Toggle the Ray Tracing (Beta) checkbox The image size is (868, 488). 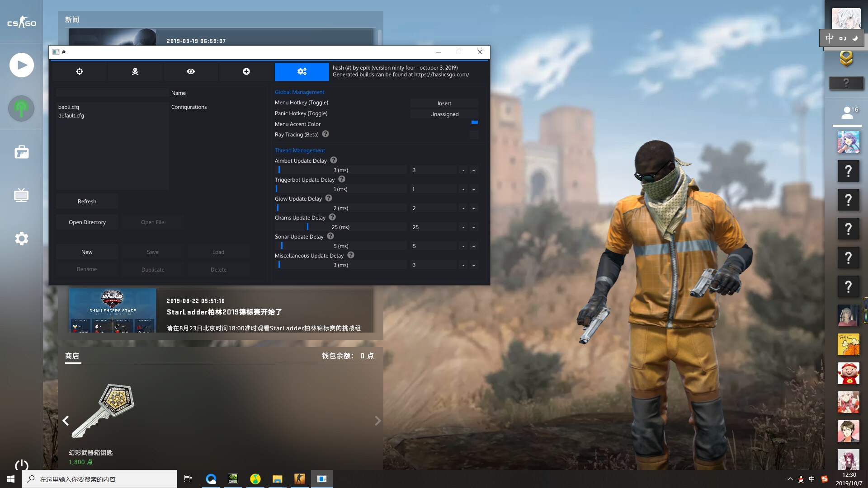coord(474,135)
